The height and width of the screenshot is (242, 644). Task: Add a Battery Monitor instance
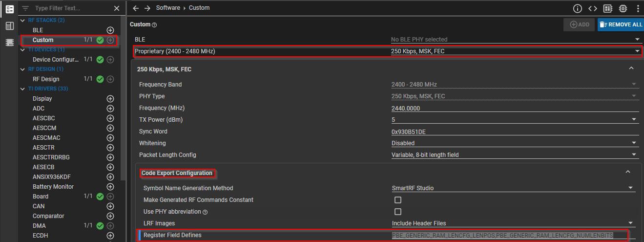pos(110,187)
